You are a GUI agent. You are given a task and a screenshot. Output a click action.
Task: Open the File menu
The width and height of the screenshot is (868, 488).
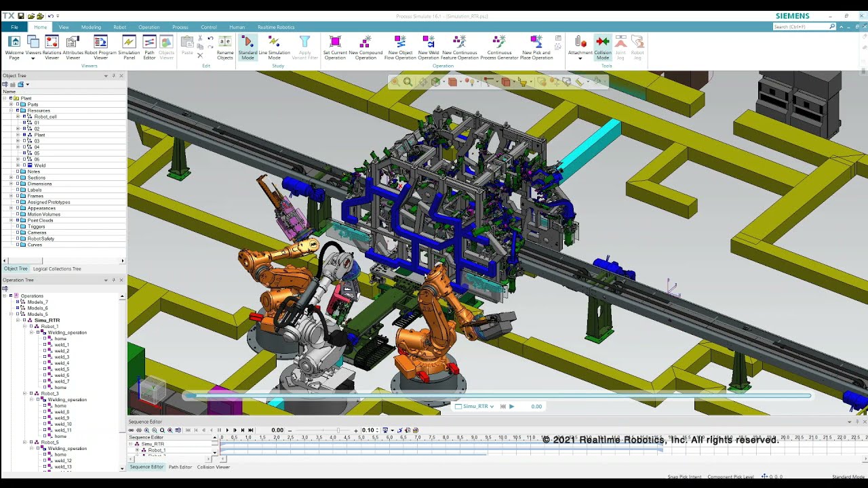click(x=14, y=27)
